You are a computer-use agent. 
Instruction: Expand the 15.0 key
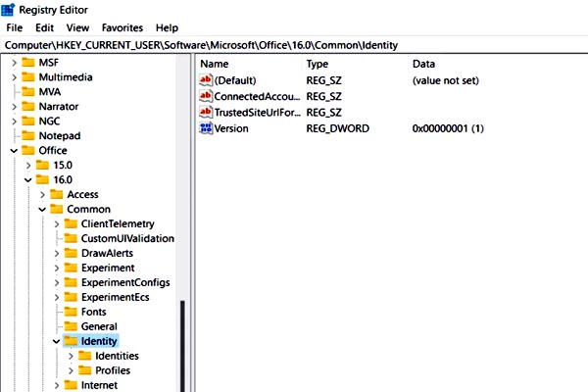[28, 165]
